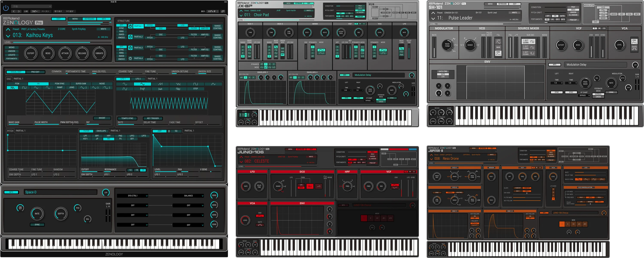Click the S envelope knob in SH-101 ENV

point(439,93)
